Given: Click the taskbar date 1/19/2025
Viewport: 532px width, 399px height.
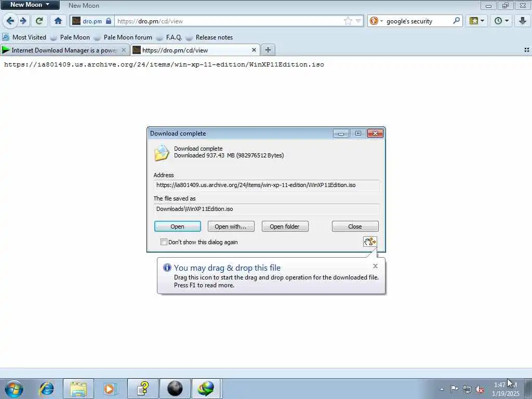Looking at the screenshot, I should pos(506,394).
